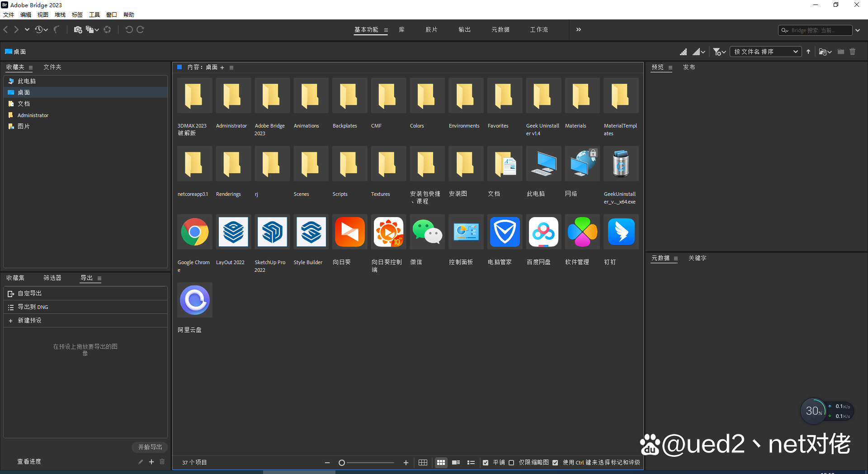This screenshot has height=474, width=868.
Task: Select the SketchUp Pro 2022 icon
Action: click(272, 232)
